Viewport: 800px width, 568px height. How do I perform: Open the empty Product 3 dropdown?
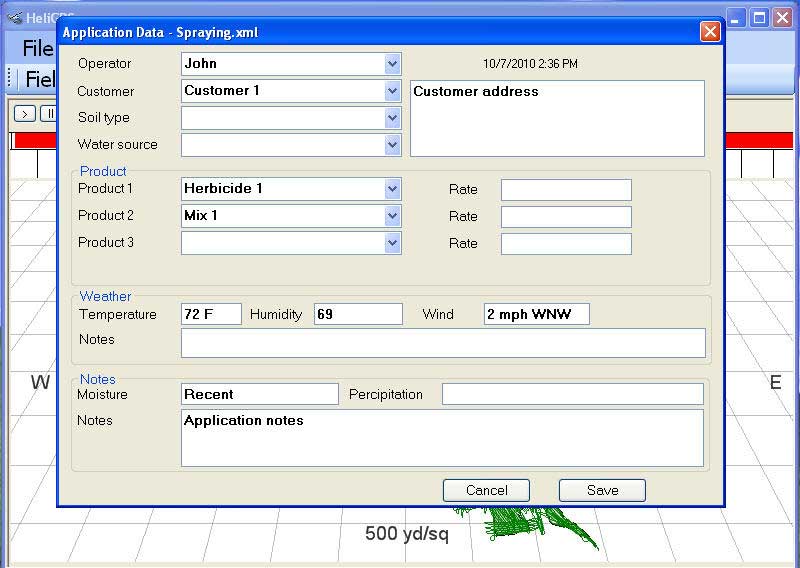tap(392, 243)
